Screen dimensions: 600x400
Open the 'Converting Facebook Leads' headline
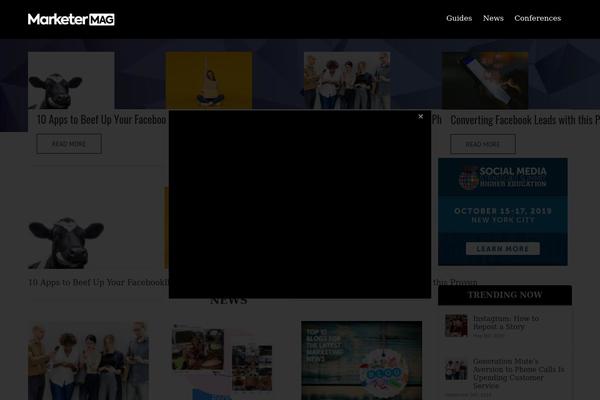pos(525,120)
